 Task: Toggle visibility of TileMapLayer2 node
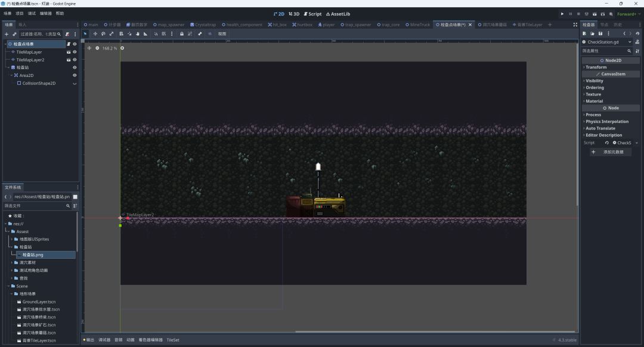[x=75, y=60]
